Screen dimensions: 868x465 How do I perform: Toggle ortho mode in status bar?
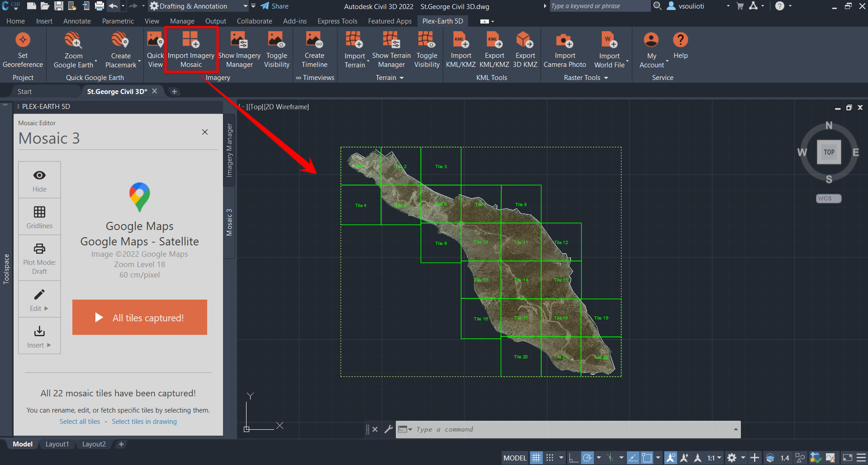573,458
